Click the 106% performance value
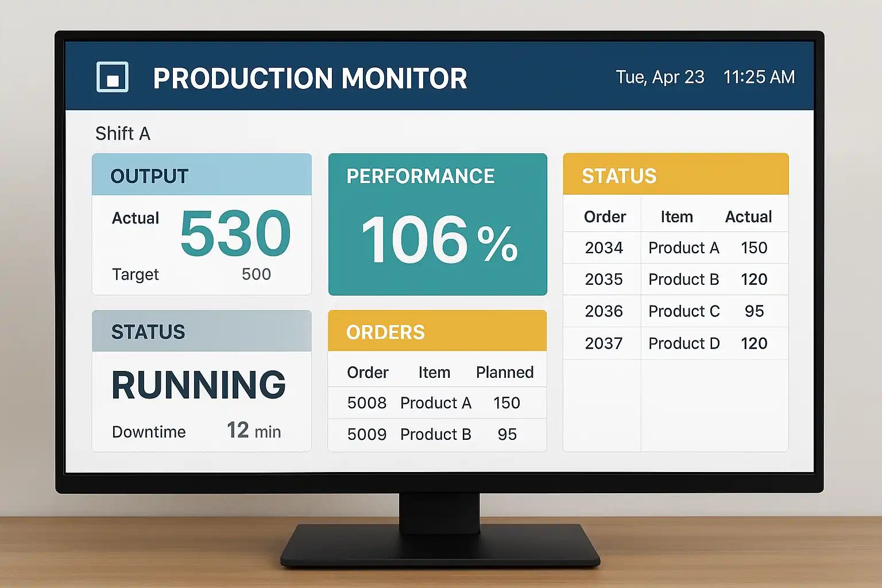This screenshot has height=588, width=882. coord(440,239)
